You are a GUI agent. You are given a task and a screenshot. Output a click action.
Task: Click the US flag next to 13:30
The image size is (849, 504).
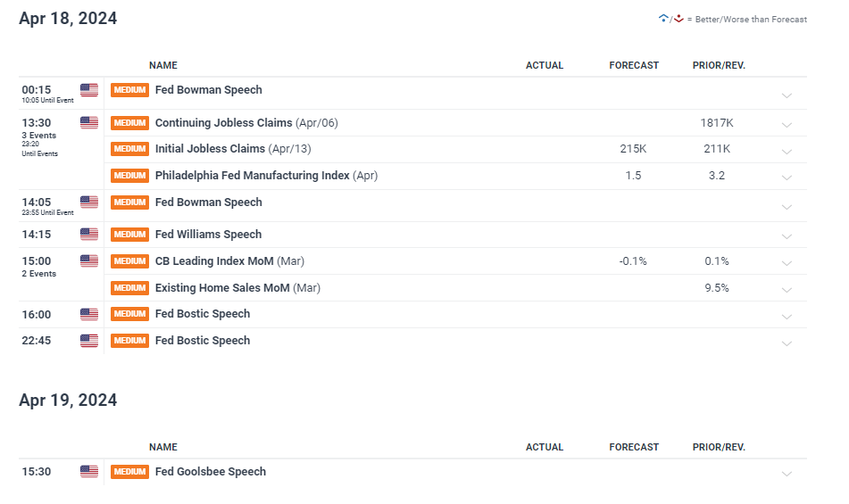[x=89, y=123]
